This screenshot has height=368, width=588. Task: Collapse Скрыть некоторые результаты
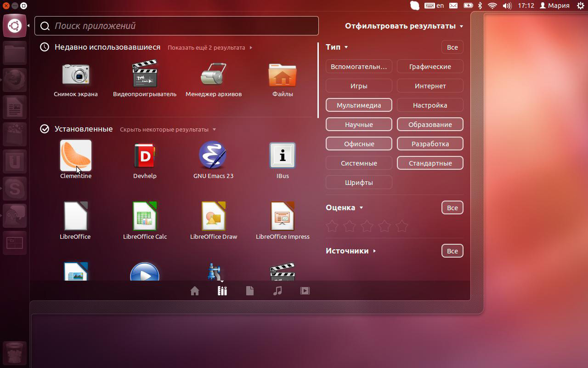tap(168, 129)
